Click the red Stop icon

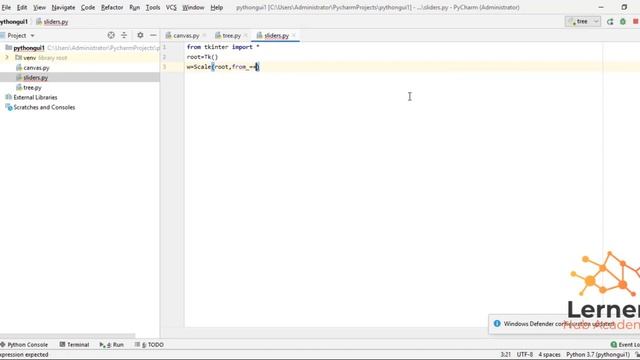tap(636, 22)
